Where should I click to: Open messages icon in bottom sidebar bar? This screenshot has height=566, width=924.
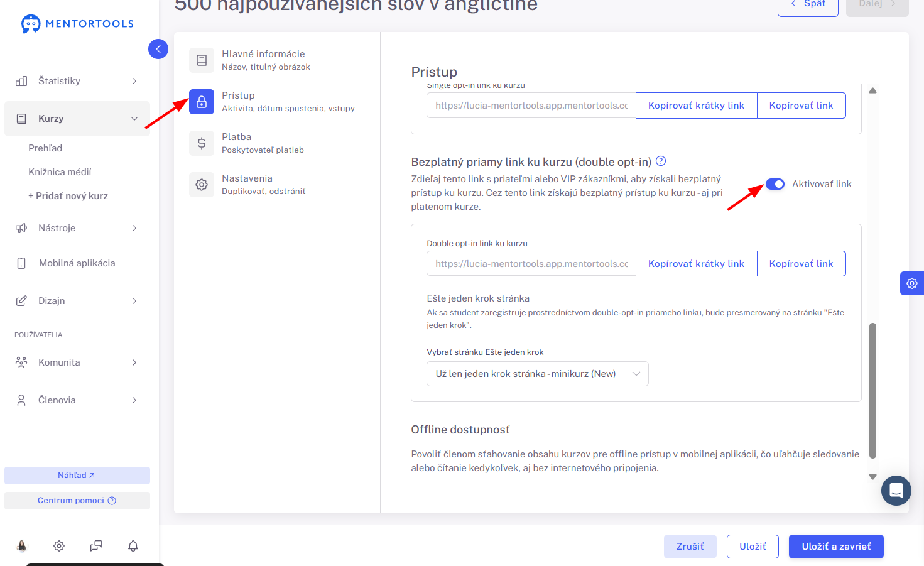[x=96, y=546]
